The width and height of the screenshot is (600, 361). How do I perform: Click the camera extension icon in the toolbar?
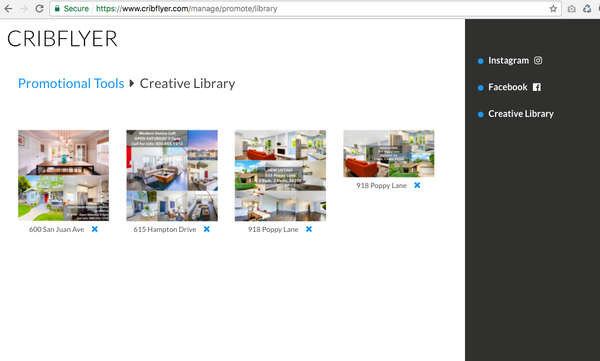571,9
